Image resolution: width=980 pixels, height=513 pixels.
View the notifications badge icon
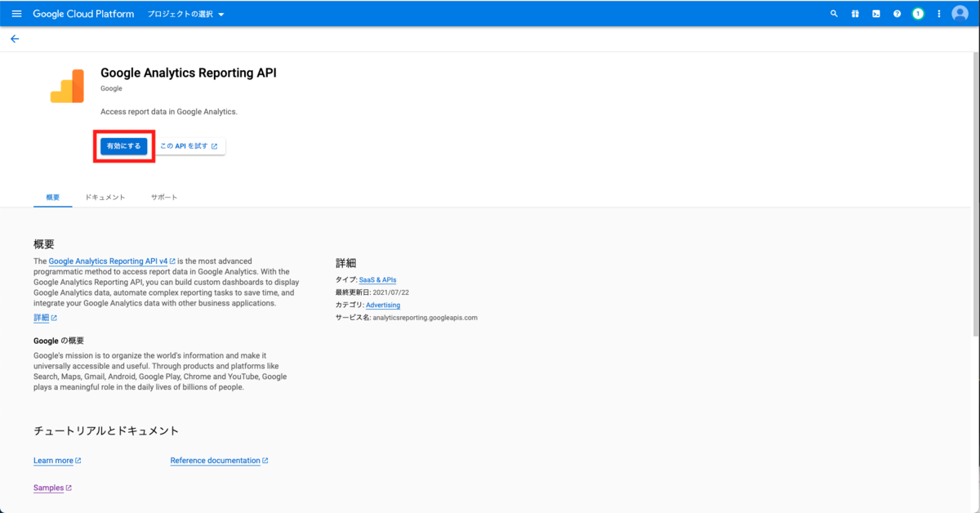918,14
